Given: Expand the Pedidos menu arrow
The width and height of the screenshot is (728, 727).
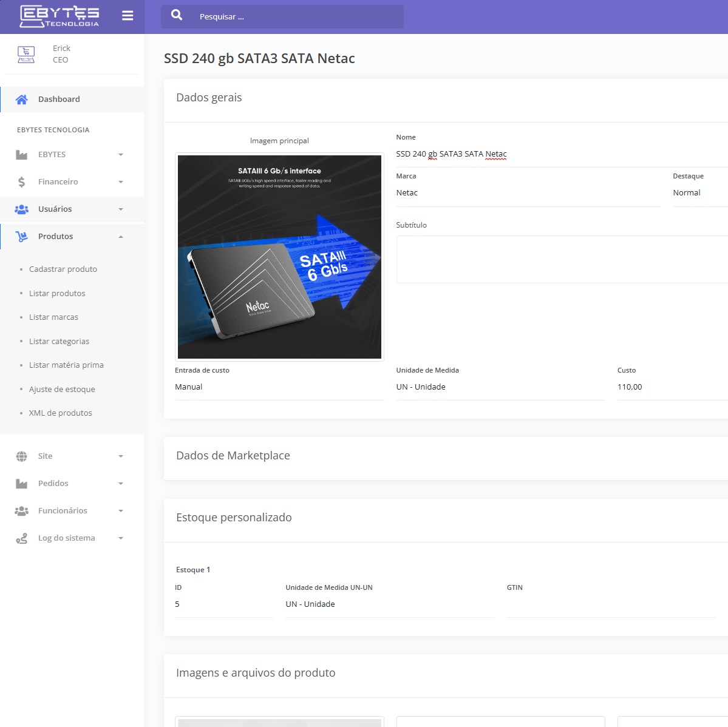Looking at the screenshot, I should click(x=121, y=484).
